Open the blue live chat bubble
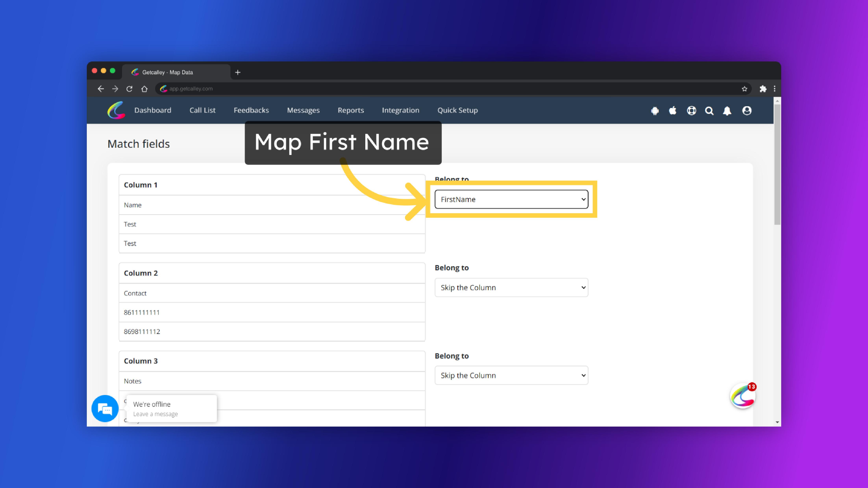Image resolution: width=868 pixels, height=488 pixels. point(105,409)
